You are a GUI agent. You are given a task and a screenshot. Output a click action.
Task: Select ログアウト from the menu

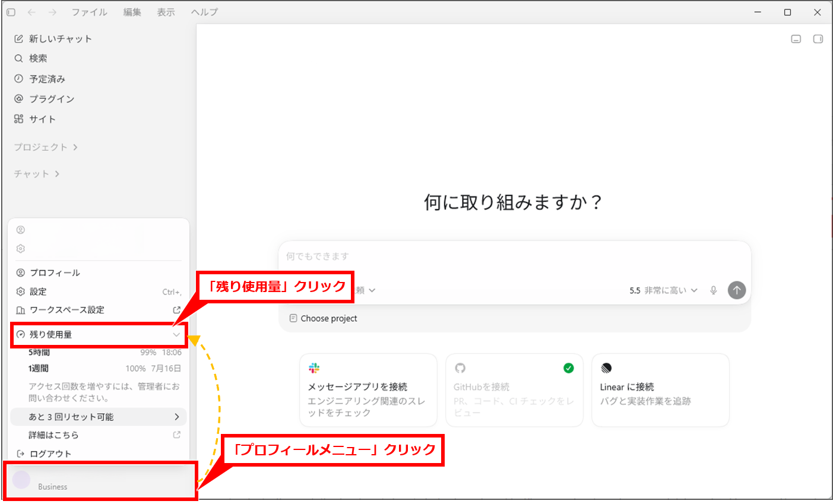pos(99,454)
